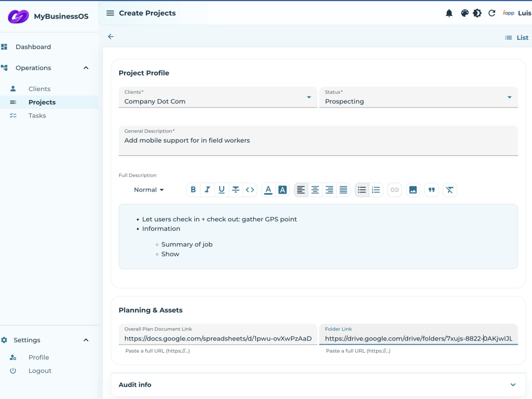Image resolution: width=532 pixels, height=399 pixels.
Task: Align text left
Action: 301,190
